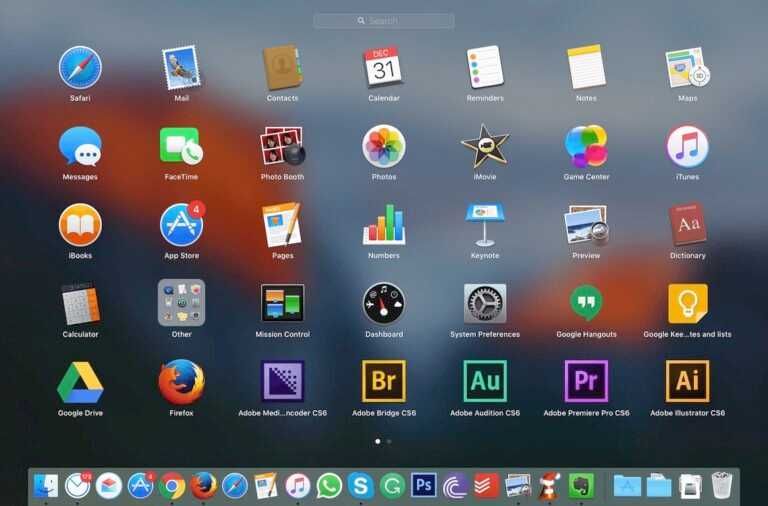Select the first Launchpad page dot
Viewport: 768px width, 506px height.
click(x=378, y=441)
